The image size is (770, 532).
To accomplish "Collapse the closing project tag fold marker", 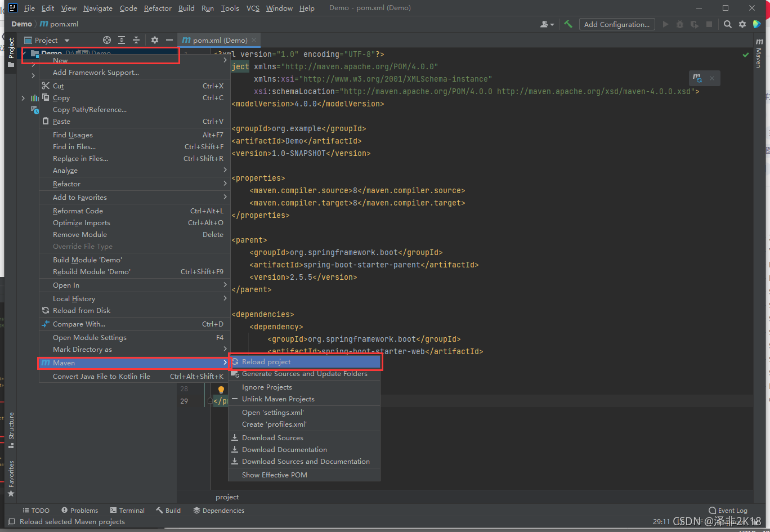I will pyautogui.click(x=210, y=401).
